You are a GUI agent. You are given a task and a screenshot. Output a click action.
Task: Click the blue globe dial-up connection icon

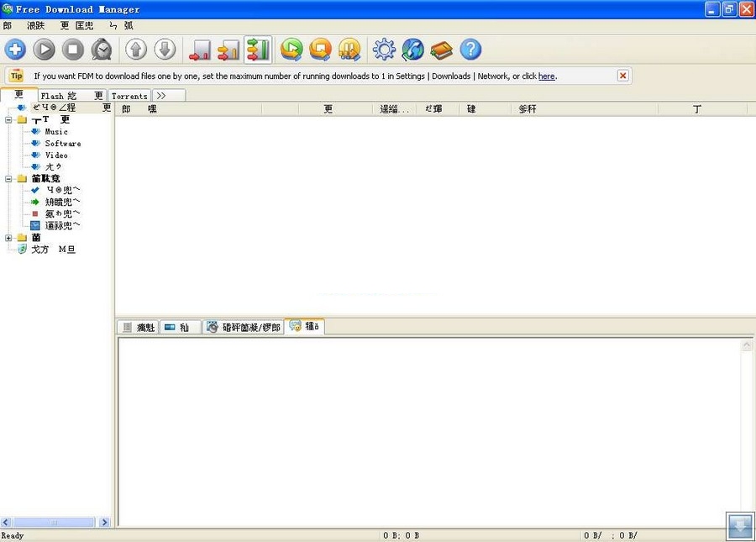(413, 50)
